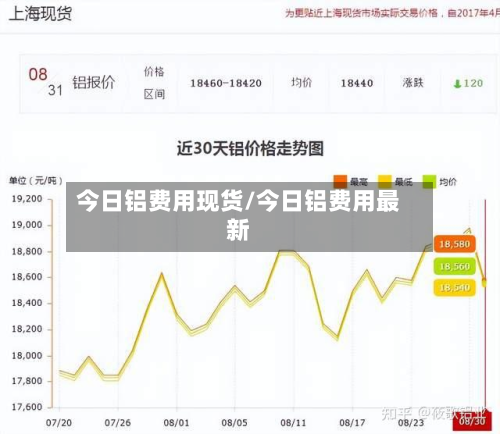The height and width of the screenshot is (434, 500).
Task: Click the 08/23 x-axis date label
Action: tap(411, 423)
